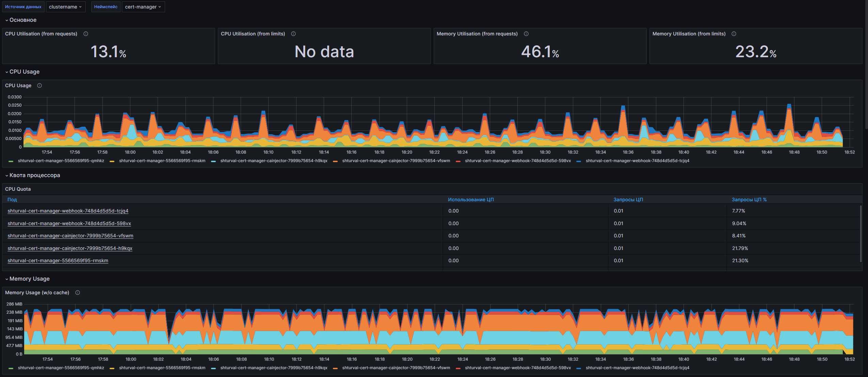Click info icon next to CPU Utilisation (from requests)

click(86, 34)
